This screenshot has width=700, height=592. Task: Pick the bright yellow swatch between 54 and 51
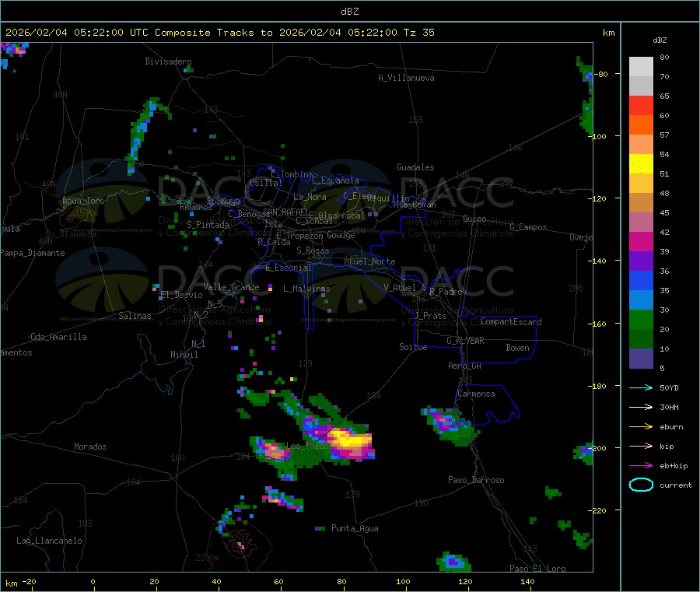click(641, 164)
